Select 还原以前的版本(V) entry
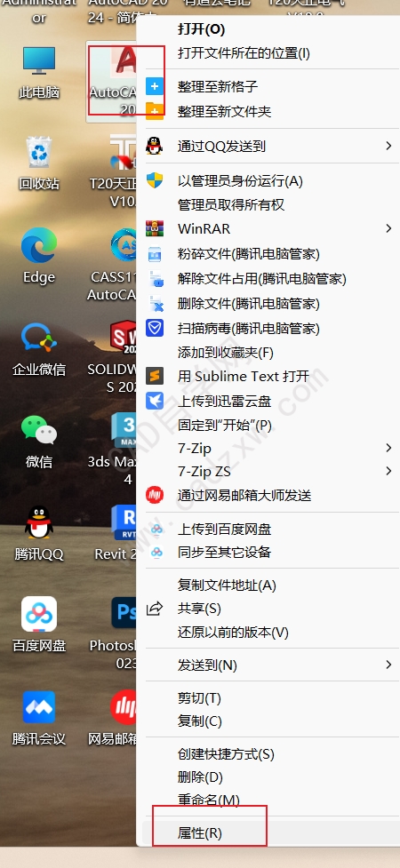This screenshot has width=400, height=868. point(233,632)
